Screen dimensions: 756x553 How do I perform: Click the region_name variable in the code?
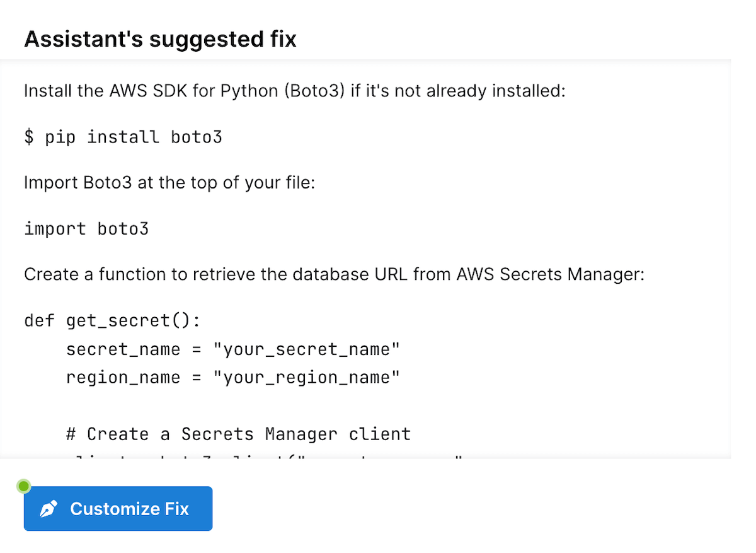coord(123,378)
